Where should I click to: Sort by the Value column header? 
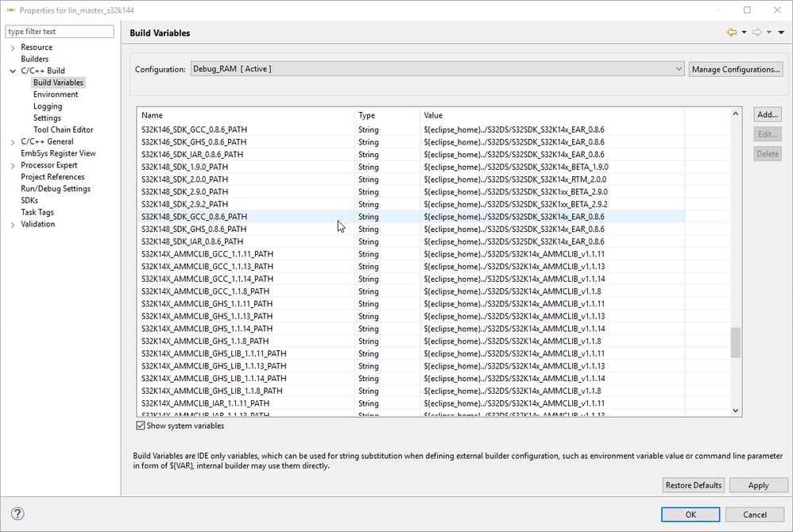[551, 115]
